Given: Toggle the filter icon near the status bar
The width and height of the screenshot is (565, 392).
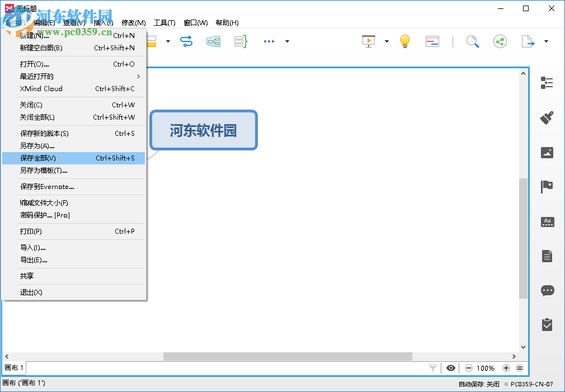Looking at the screenshot, I should (x=432, y=368).
